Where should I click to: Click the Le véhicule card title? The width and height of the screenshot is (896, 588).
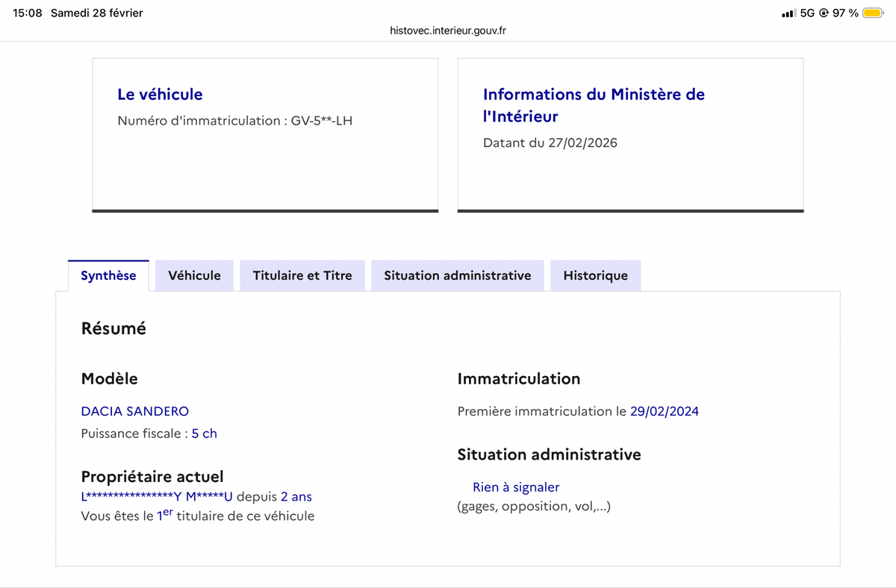tap(160, 95)
